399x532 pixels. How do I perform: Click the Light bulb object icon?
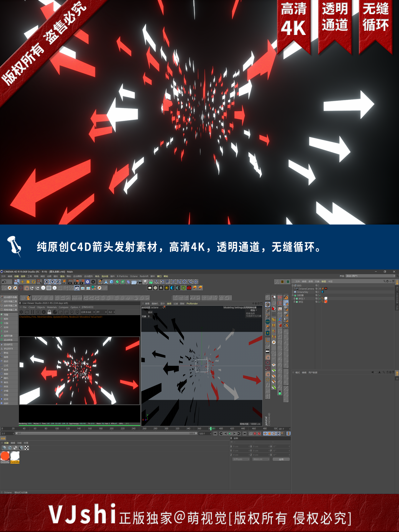coord(145,282)
